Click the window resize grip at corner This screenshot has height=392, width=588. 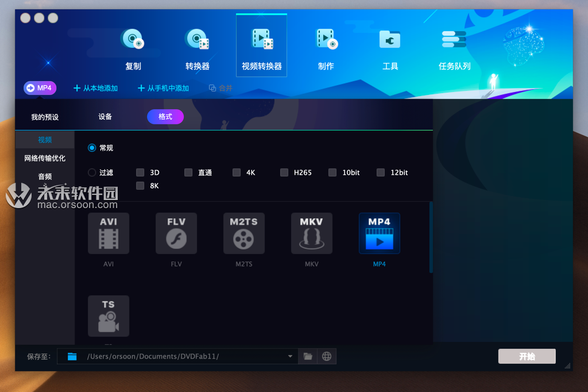tap(567, 366)
